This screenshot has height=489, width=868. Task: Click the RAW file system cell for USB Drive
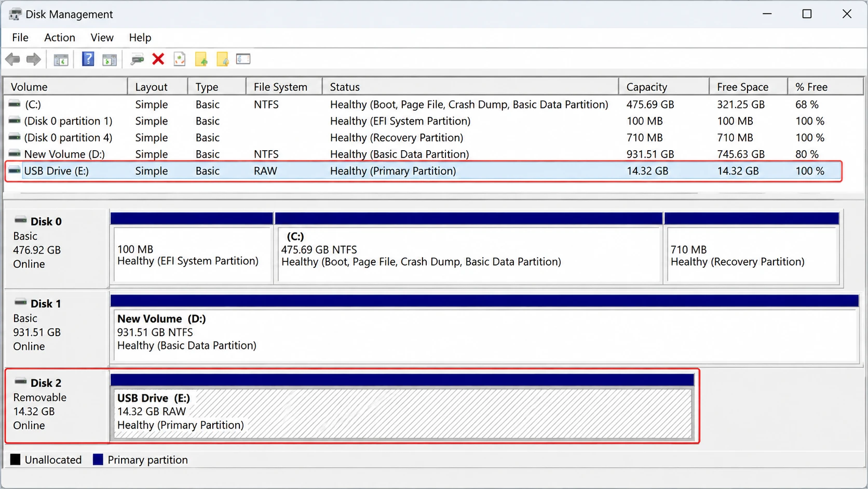point(265,171)
